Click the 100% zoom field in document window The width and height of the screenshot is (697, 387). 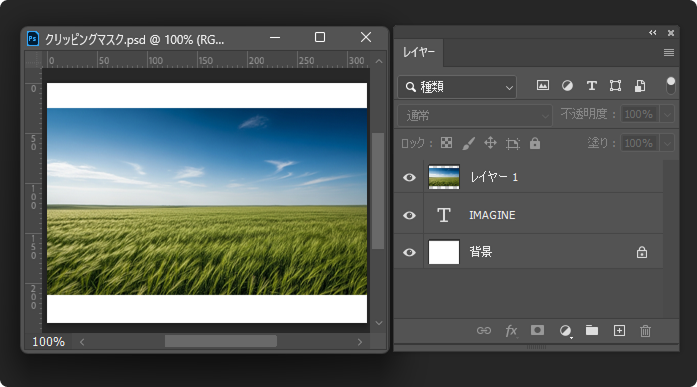pyautogui.click(x=48, y=342)
